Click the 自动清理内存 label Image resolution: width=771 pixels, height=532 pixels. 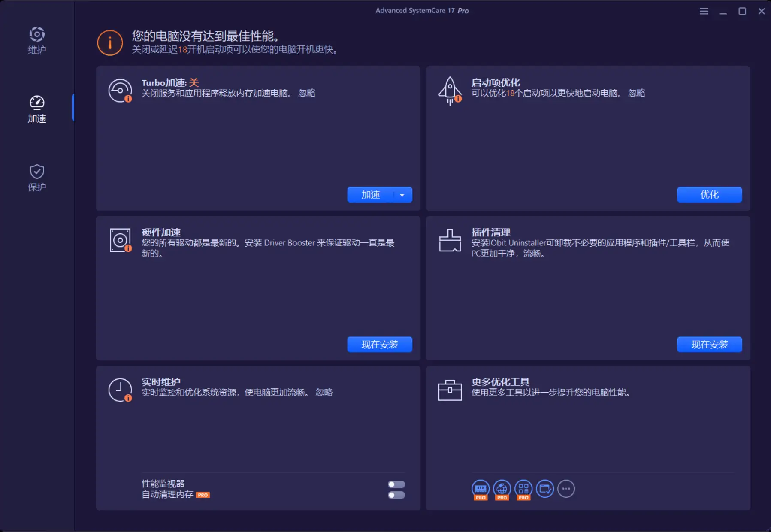[167, 494]
